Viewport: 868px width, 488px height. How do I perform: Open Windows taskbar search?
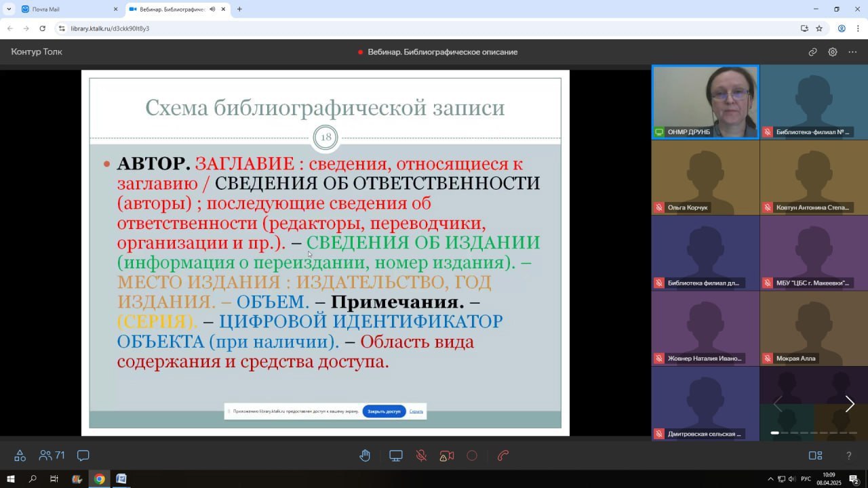(x=33, y=479)
